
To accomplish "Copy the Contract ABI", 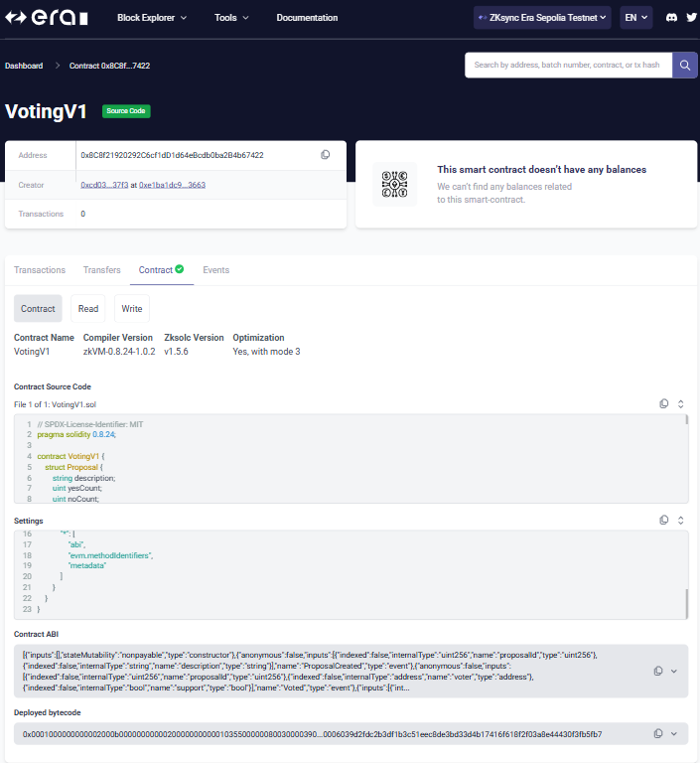I will tap(658, 671).
